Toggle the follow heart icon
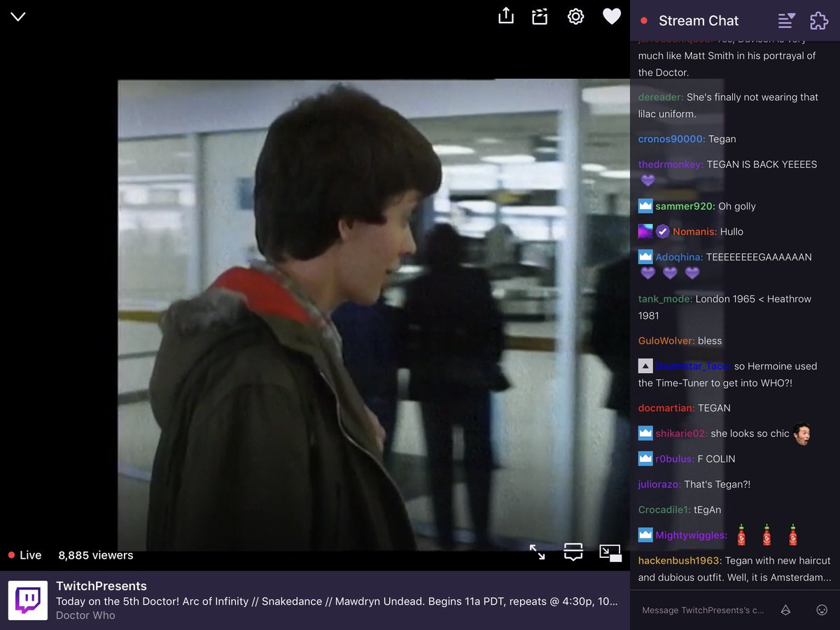The image size is (840, 630). coord(612,17)
